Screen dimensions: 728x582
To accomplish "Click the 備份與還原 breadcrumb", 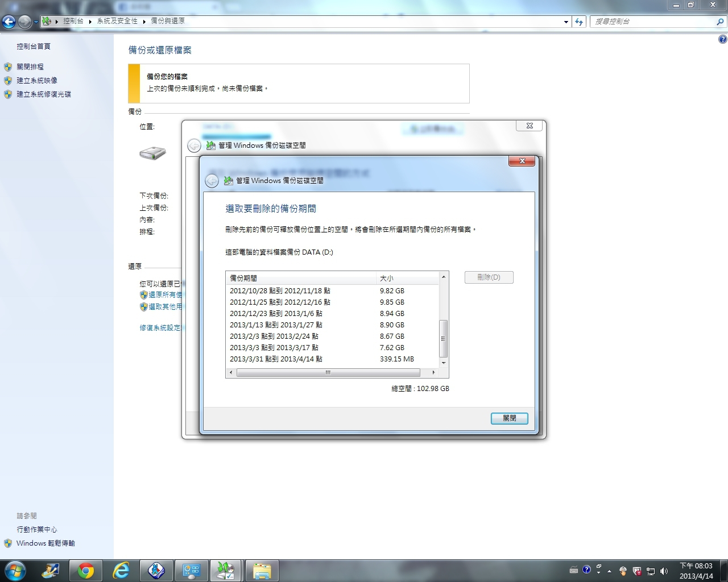I will tap(168, 21).
